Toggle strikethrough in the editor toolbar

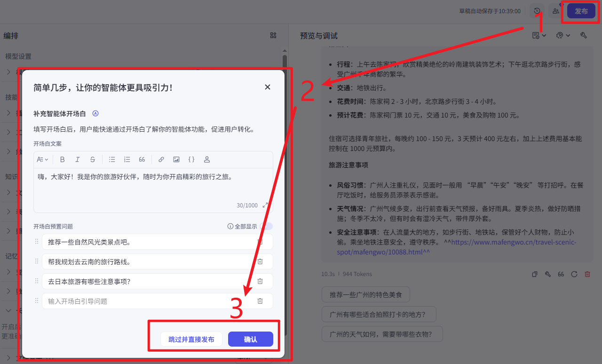[93, 159]
